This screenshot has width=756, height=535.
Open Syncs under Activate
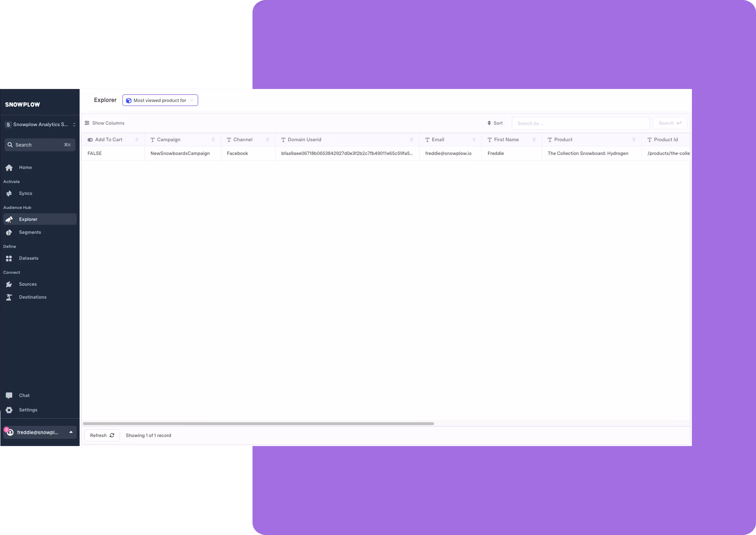click(x=40, y=193)
